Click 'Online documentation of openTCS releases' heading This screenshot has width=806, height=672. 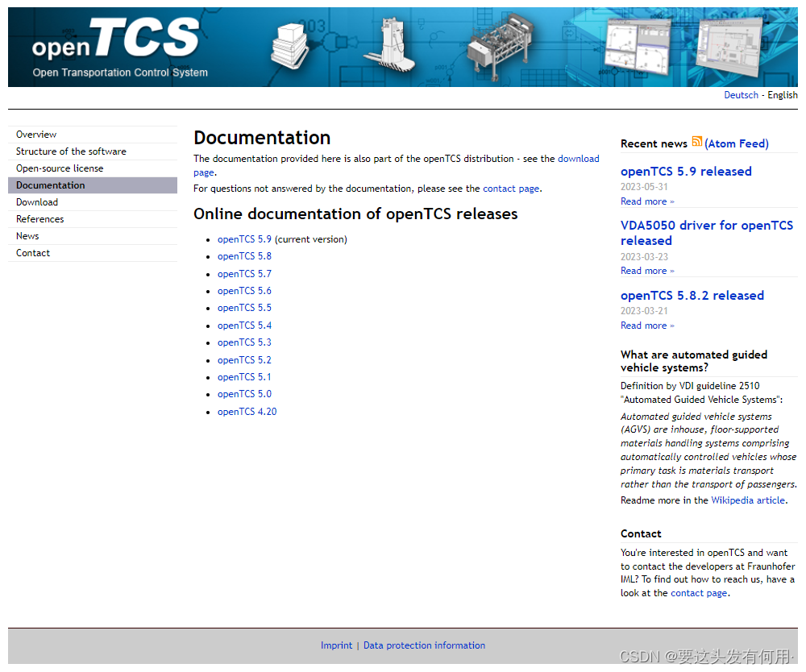pos(355,214)
